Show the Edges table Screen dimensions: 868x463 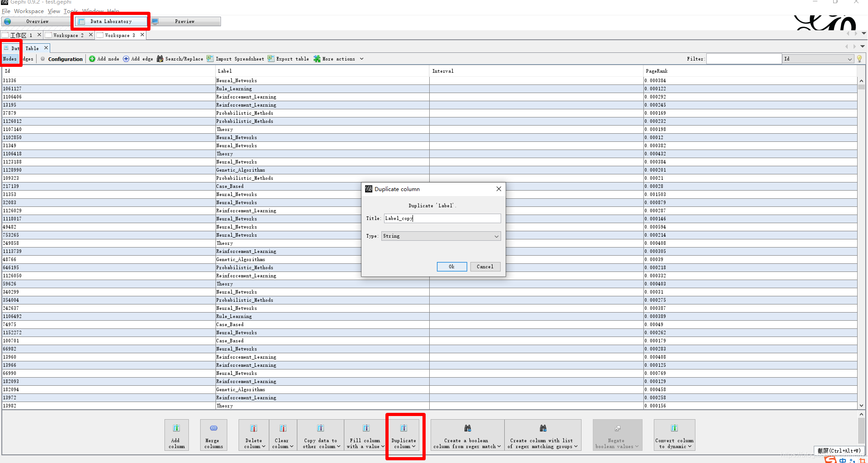point(28,59)
